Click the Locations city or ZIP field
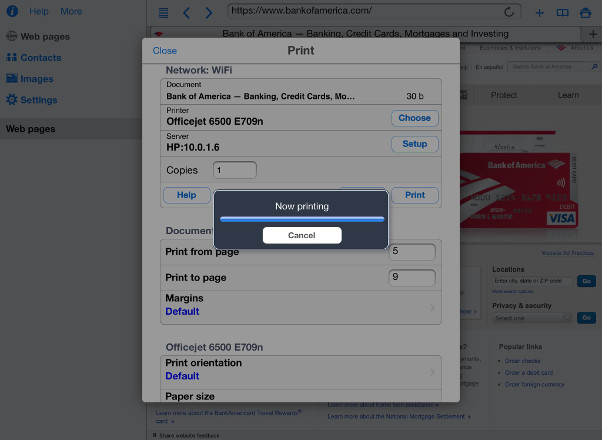602x440 pixels. (532, 281)
